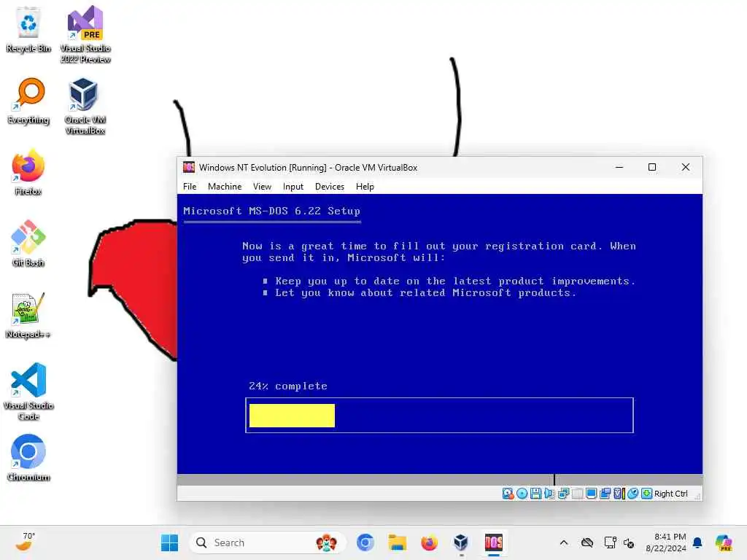Click the hard disk activity indicator
The image size is (747, 560).
(508, 494)
